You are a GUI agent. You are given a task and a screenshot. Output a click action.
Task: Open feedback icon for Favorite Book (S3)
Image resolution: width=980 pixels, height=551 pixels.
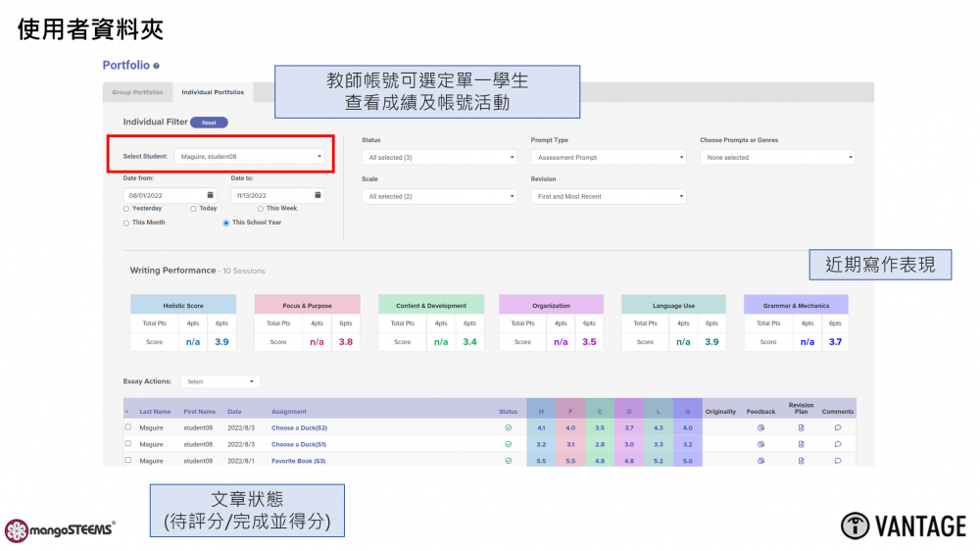click(x=760, y=461)
